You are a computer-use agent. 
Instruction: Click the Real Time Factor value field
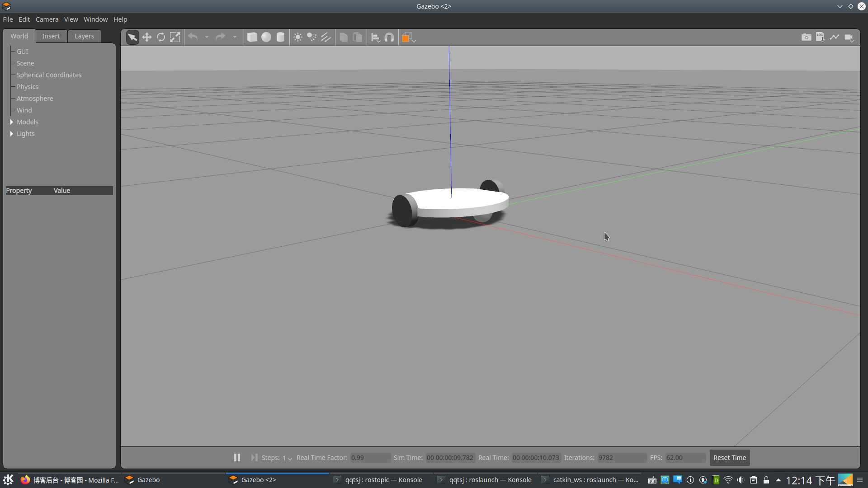[x=370, y=458]
